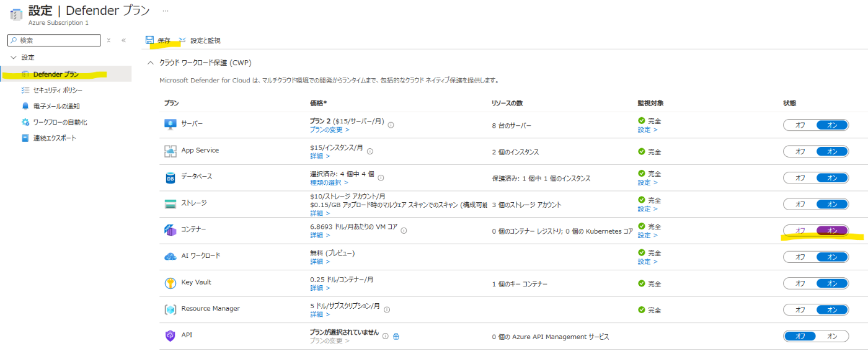Click info icon beside App Service price

(370, 151)
